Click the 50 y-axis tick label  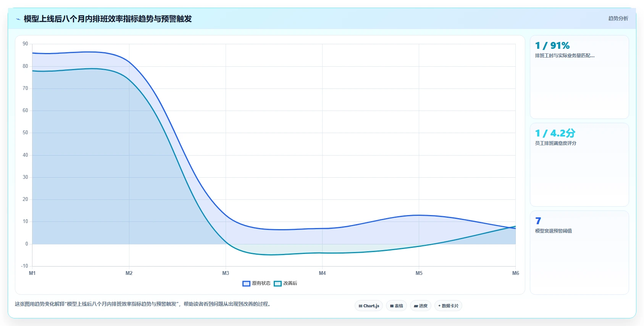click(x=25, y=133)
